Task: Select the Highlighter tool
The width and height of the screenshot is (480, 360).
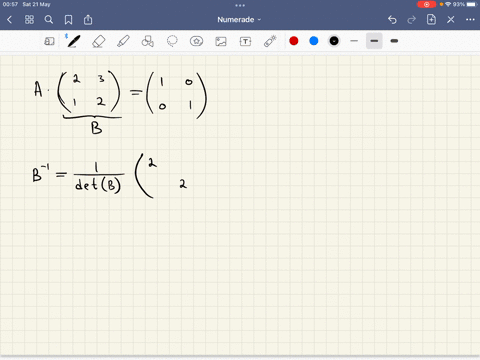Action: [123, 41]
